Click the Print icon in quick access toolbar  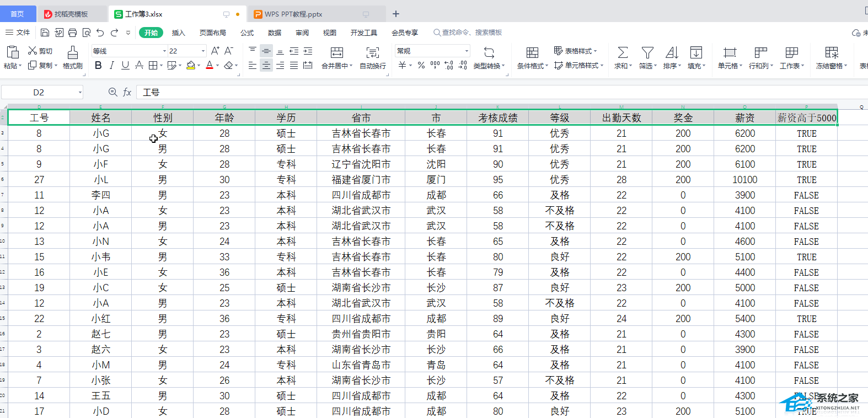[72, 33]
